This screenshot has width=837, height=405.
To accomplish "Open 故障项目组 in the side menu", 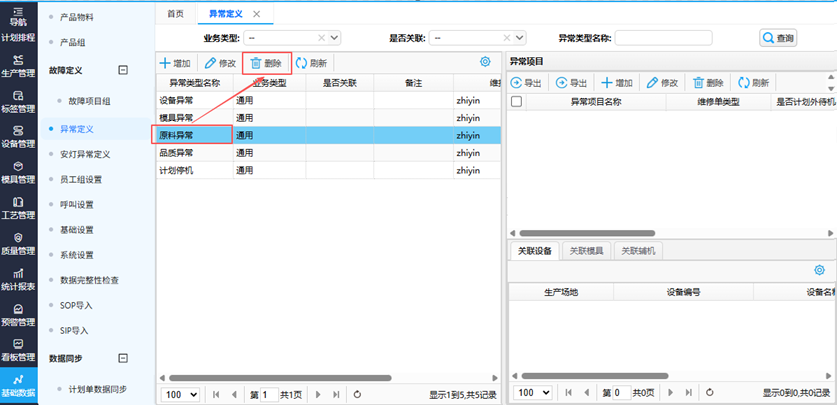I will click(x=90, y=101).
